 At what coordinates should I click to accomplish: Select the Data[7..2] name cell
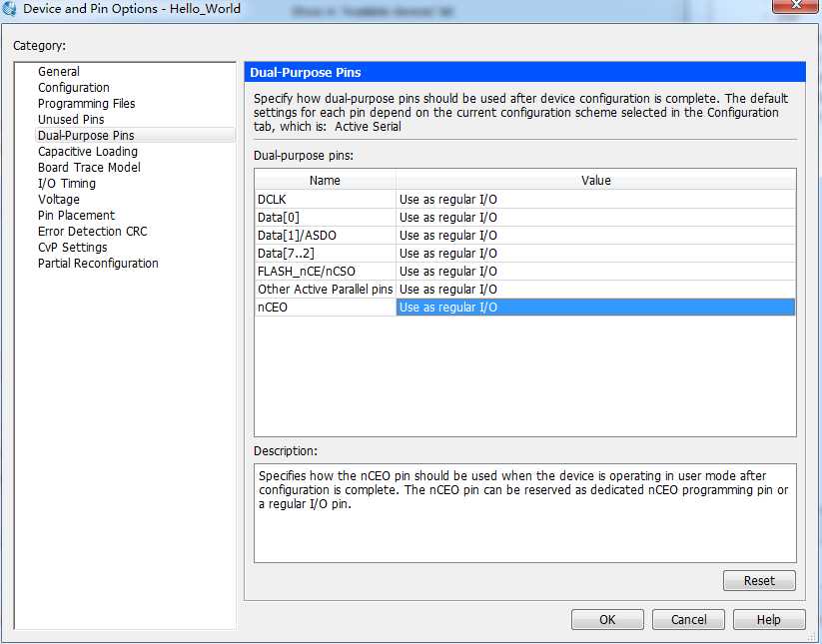click(325, 253)
